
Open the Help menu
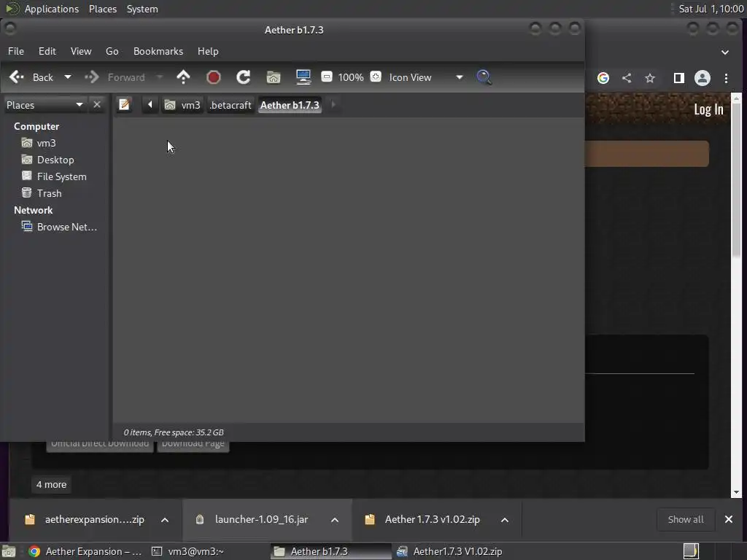tap(208, 51)
